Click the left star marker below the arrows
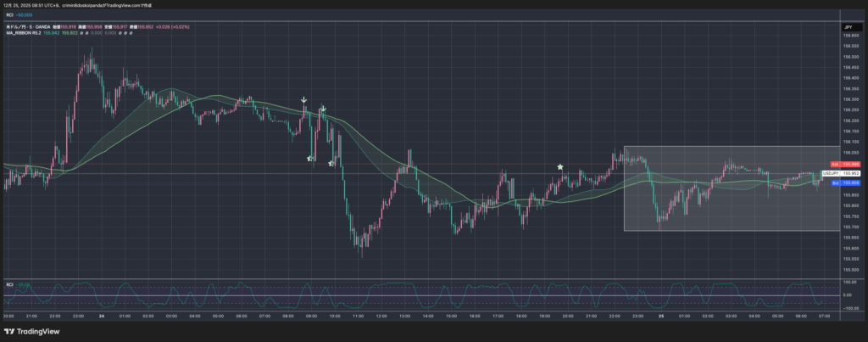Screen dimensions: 868x342 310,159
